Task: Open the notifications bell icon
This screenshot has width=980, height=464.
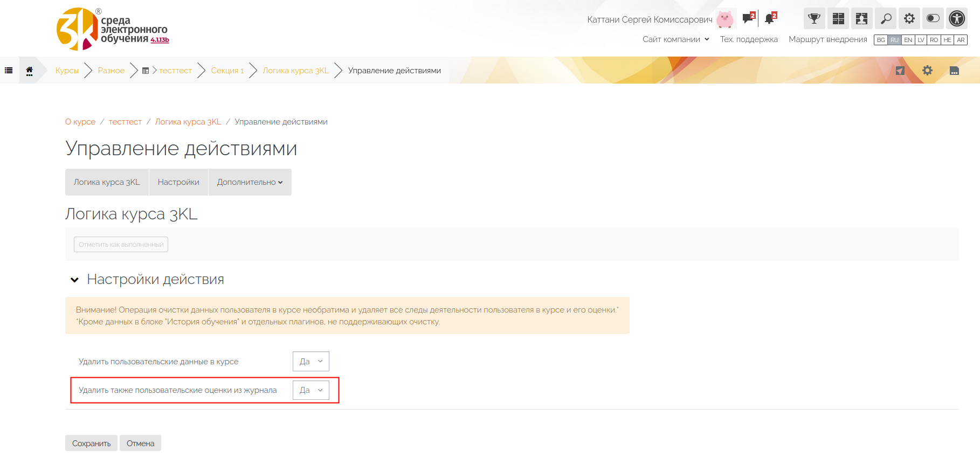Action: coord(770,19)
